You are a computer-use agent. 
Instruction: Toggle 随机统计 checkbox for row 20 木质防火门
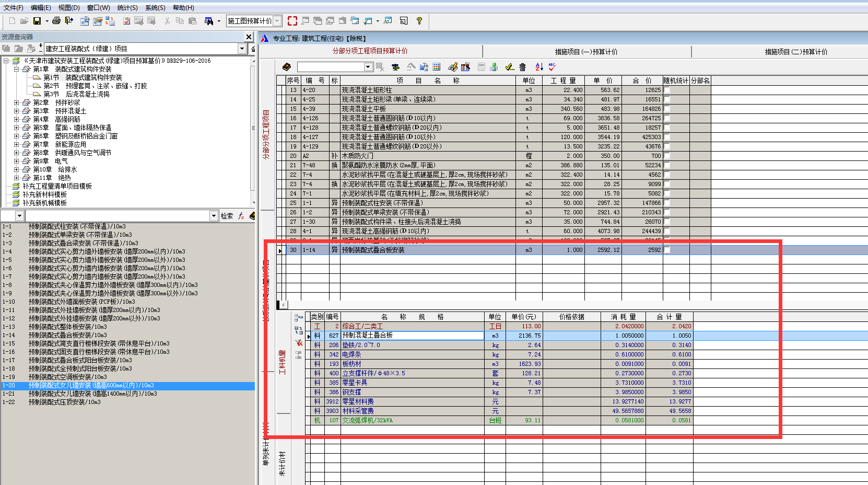[667, 156]
